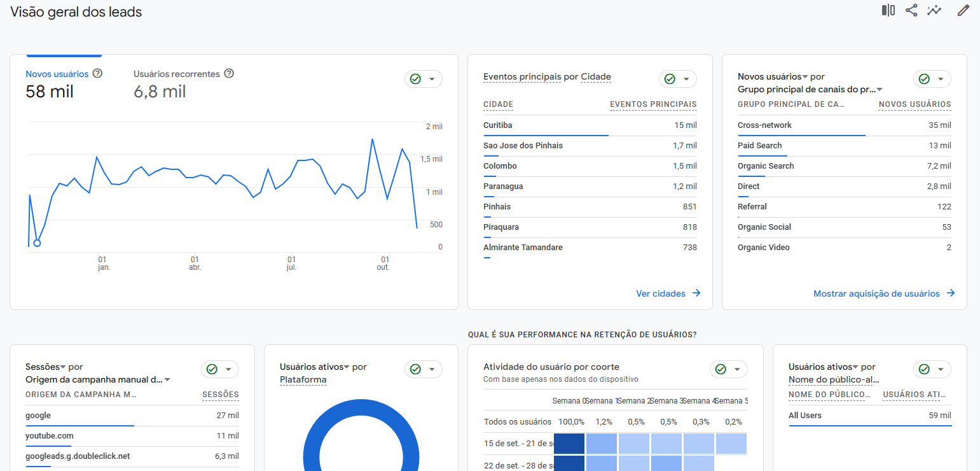980x471 pixels.
Task: Click the Organic Social channel row
Action: click(845, 227)
